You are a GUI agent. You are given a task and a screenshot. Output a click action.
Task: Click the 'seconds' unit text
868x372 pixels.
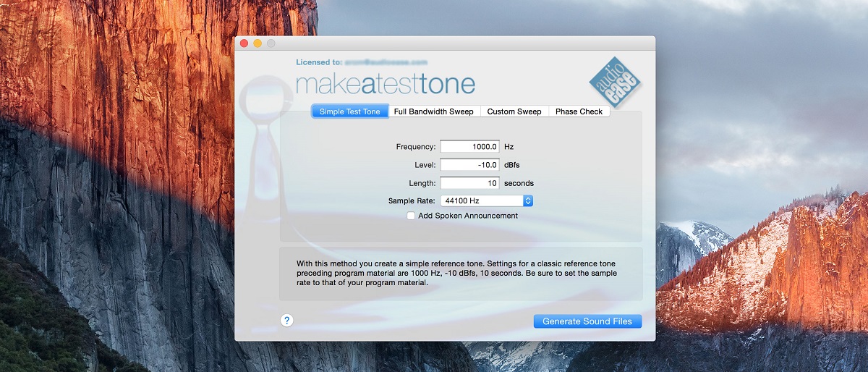519,183
